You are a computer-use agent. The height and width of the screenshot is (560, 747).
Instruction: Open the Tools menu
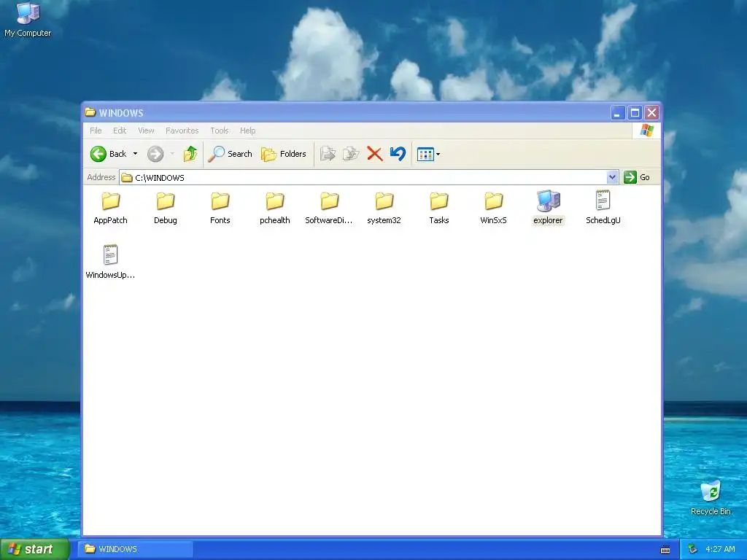pyautogui.click(x=220, y=131)
